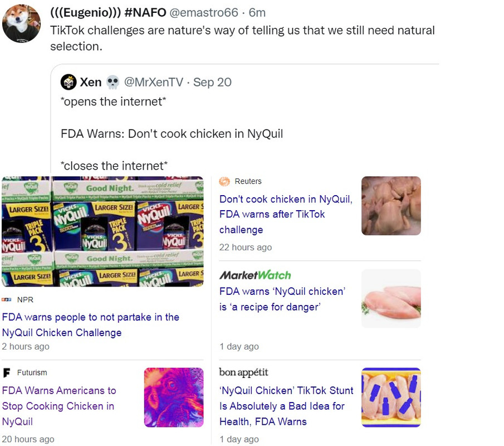Image resolution: width=504 pixels, height=446 pixels.
Task: Click the Reuters source logo icon
Action: pyautogui.click(x=224, y=182)
